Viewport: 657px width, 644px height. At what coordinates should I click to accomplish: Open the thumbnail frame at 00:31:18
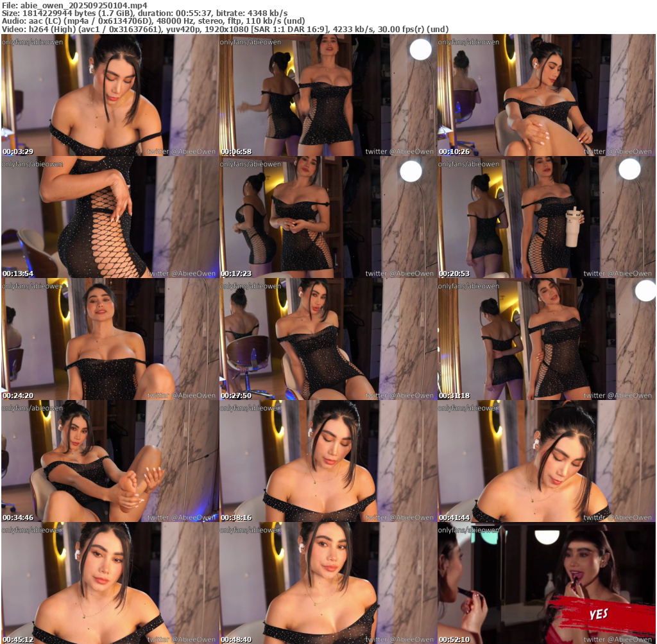(547, 339)
